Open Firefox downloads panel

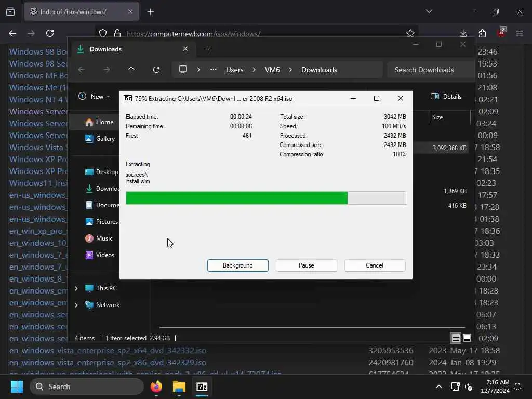(x=463, y=33)
